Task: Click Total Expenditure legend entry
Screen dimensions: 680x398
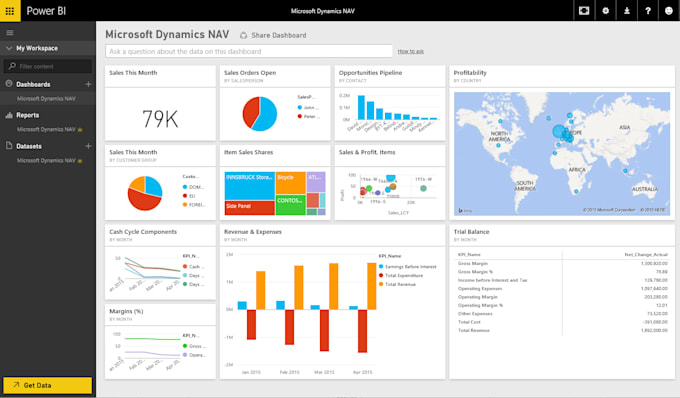Action: pyautogui.click(x=401, y=275)
